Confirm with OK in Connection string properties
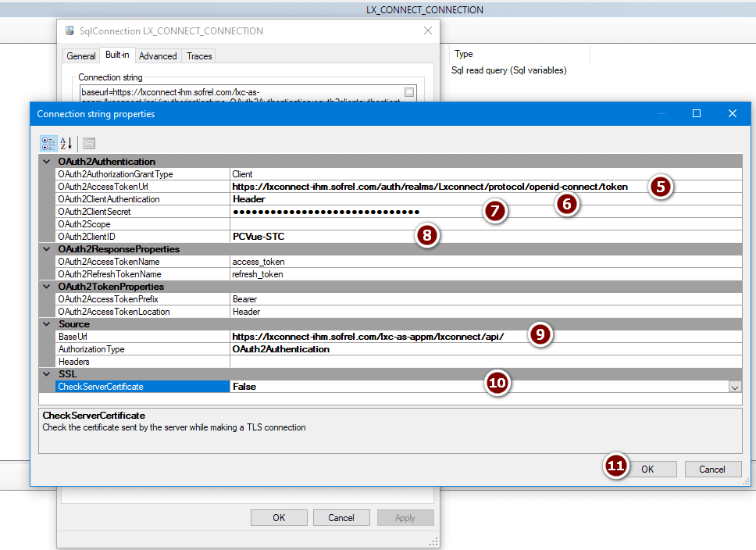 (647, 470)
